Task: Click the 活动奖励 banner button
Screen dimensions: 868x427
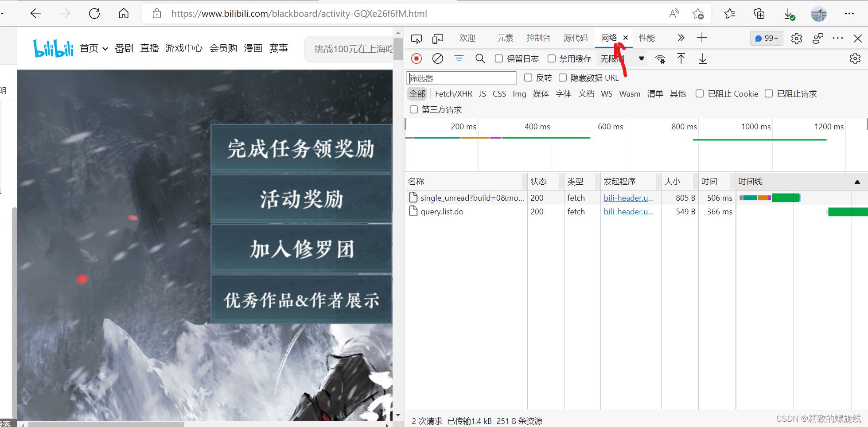Action: tap(301, 199)
